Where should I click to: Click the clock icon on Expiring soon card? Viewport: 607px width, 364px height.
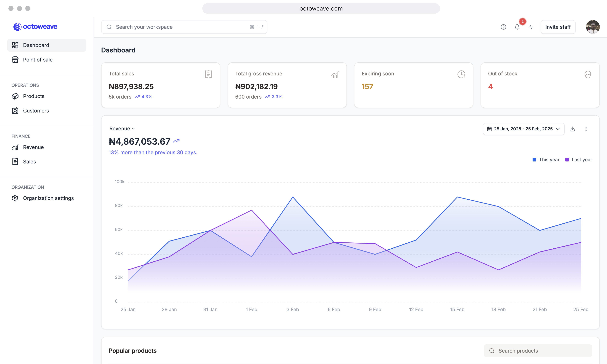(461, 74)
